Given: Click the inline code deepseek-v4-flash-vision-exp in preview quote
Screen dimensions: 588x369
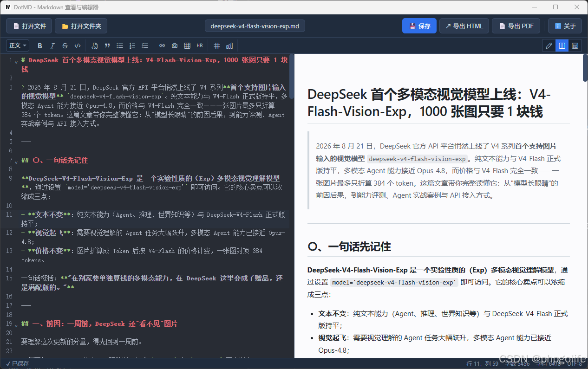Looking at the screenshot, I should [x=417, y=159].
